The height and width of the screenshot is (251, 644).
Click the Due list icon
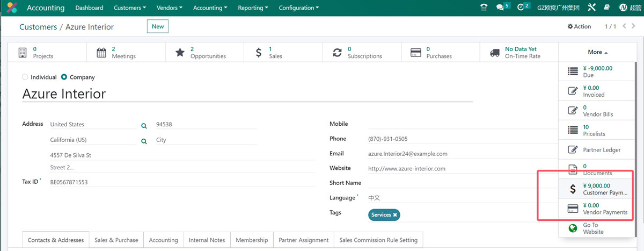[573, 71]
